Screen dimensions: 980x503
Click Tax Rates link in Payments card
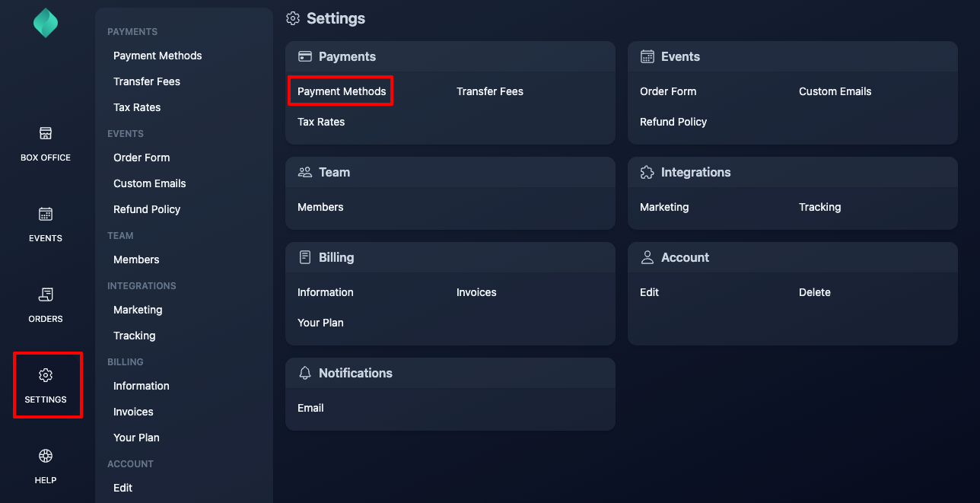point(321,122)
